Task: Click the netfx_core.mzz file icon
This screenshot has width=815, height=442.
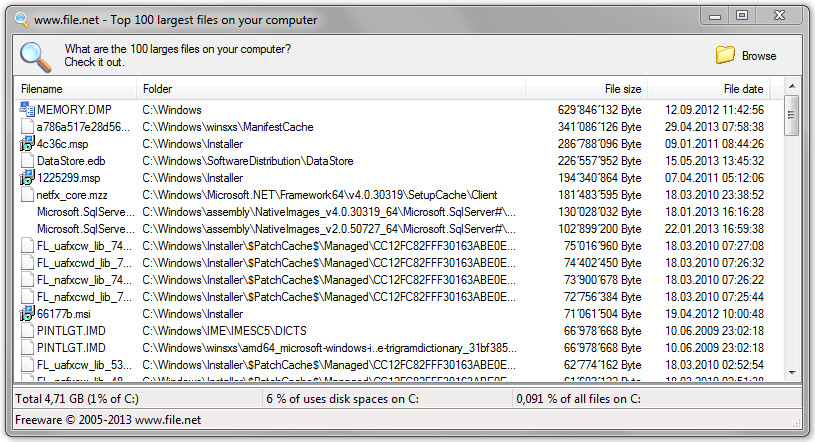Action: [27, 195]
